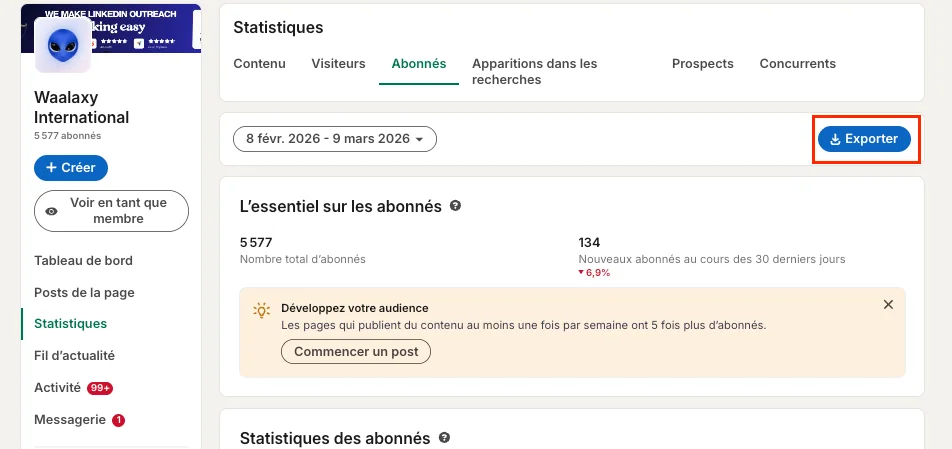Click the Développez votre audience title

tap(355, 308)
